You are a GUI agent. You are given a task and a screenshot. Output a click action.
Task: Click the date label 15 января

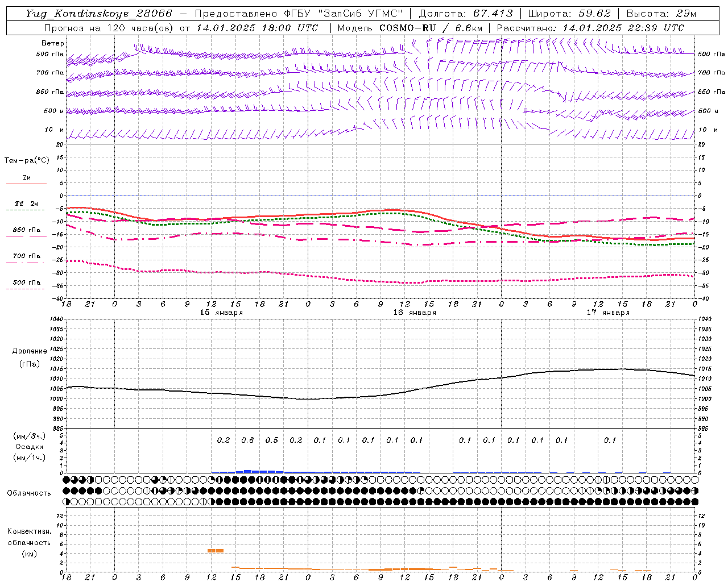[221, 313]
